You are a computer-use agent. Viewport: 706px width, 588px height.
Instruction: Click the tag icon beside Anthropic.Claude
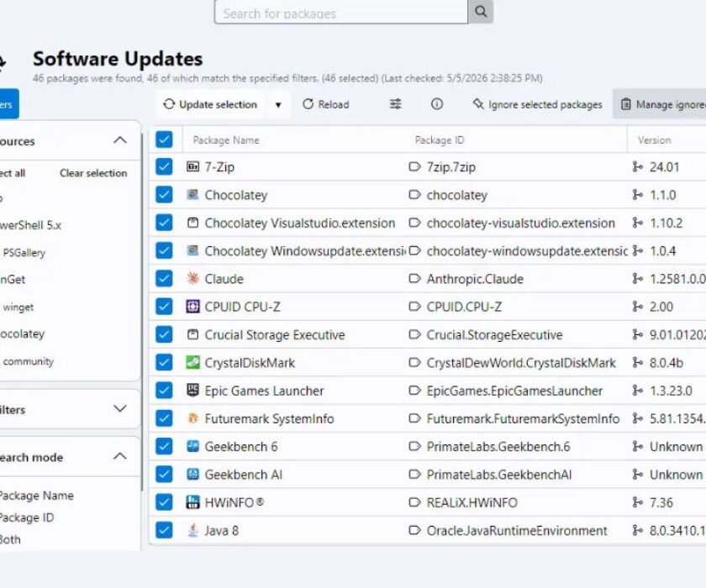414,279
